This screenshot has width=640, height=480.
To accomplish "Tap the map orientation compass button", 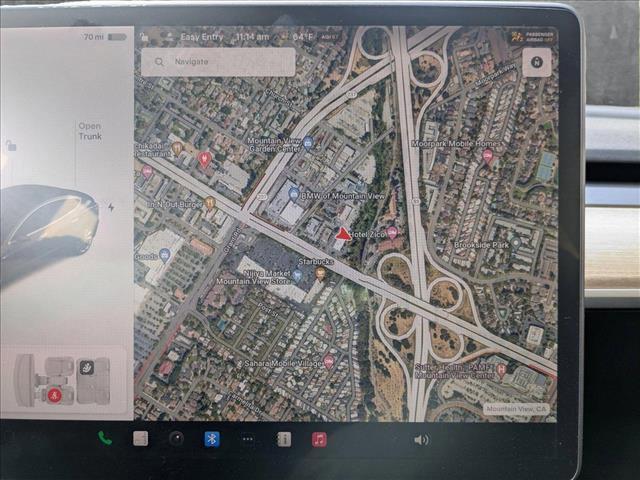I will [537, 62].
